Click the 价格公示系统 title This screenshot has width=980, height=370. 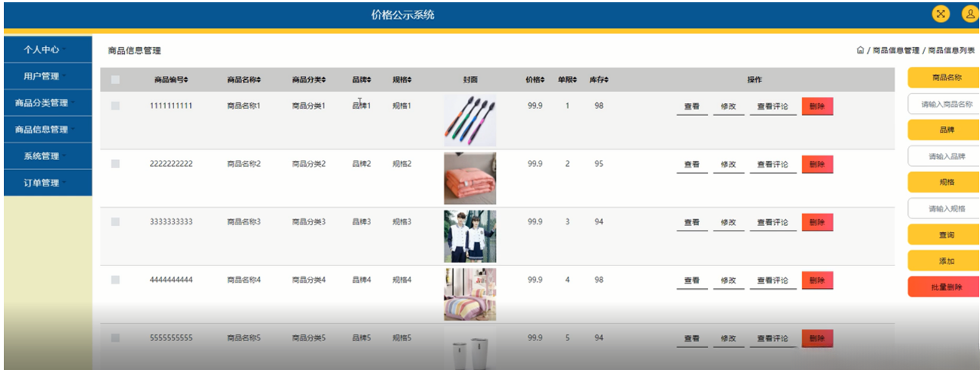(403, 14)
